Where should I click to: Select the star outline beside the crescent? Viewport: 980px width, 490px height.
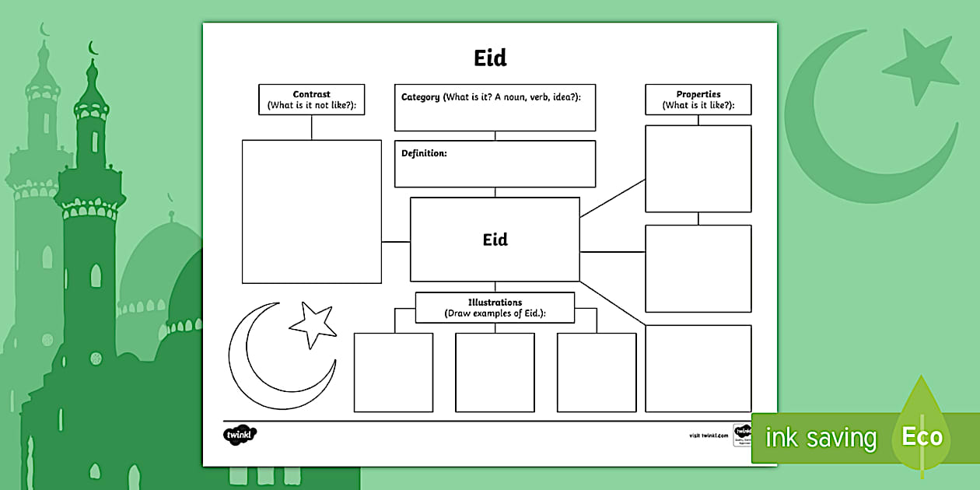click(x=311, y=324)
